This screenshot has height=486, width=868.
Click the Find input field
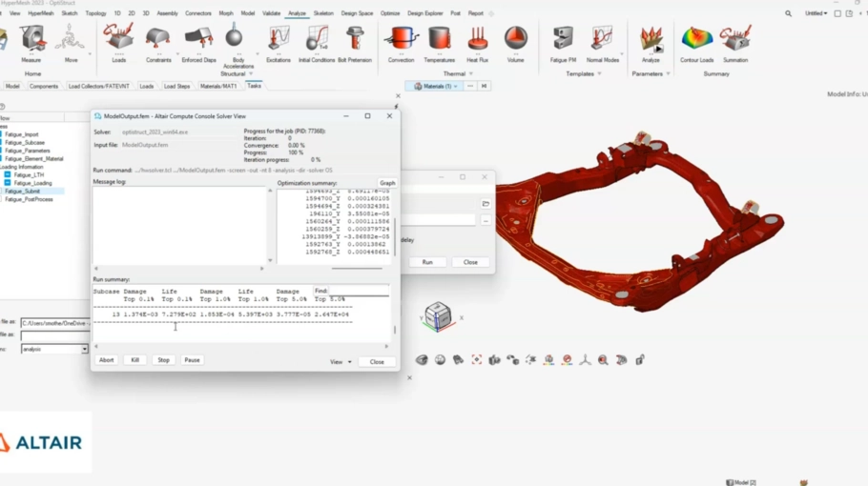click(359, 291)
